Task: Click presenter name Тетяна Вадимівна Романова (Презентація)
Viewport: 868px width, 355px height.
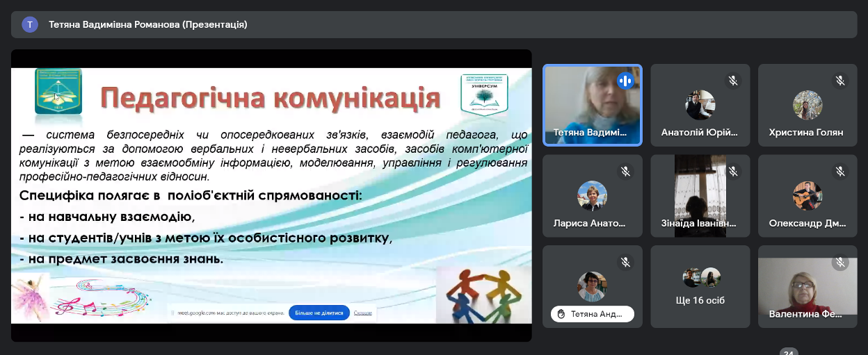Action: click(x=148, y=24)
